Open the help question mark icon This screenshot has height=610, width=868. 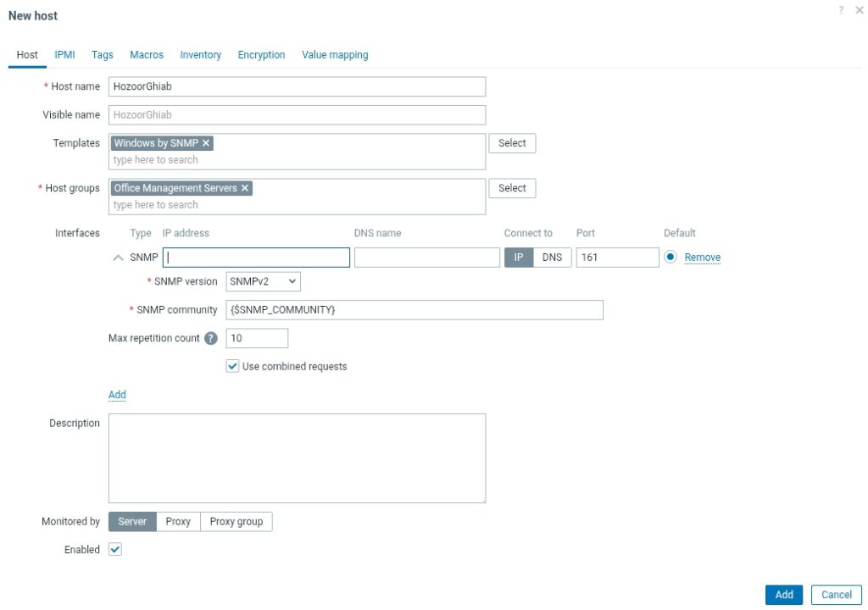(841, 10)
